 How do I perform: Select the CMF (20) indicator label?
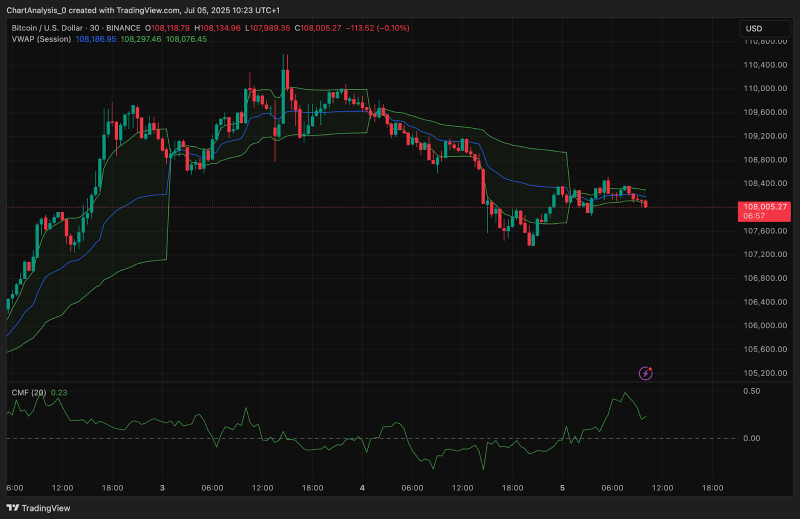click(29, 392)
